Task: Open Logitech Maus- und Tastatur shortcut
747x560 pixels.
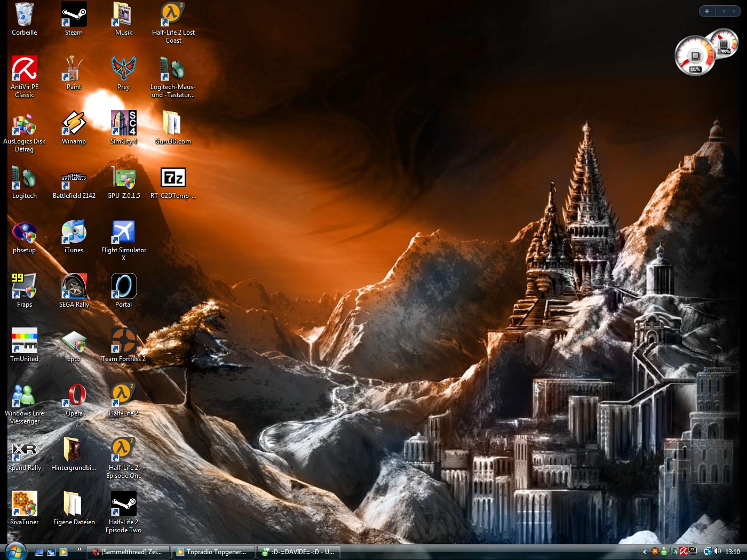Action: (173, 77)
